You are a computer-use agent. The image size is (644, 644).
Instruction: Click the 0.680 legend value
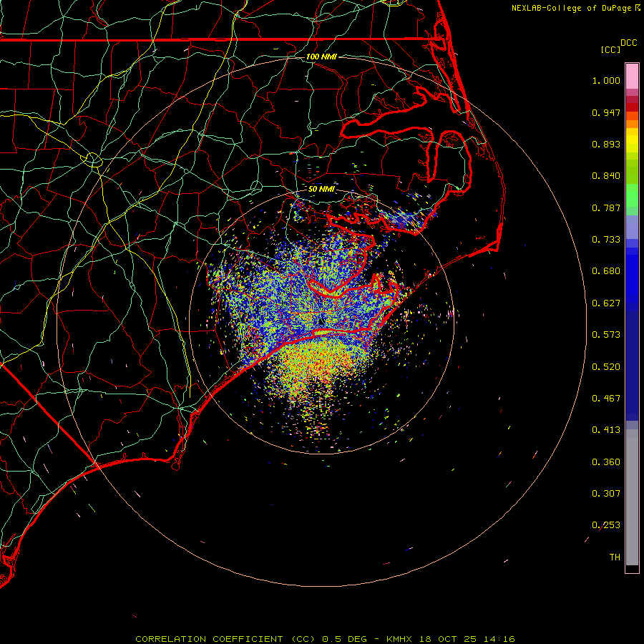click(x=606, y=271)
